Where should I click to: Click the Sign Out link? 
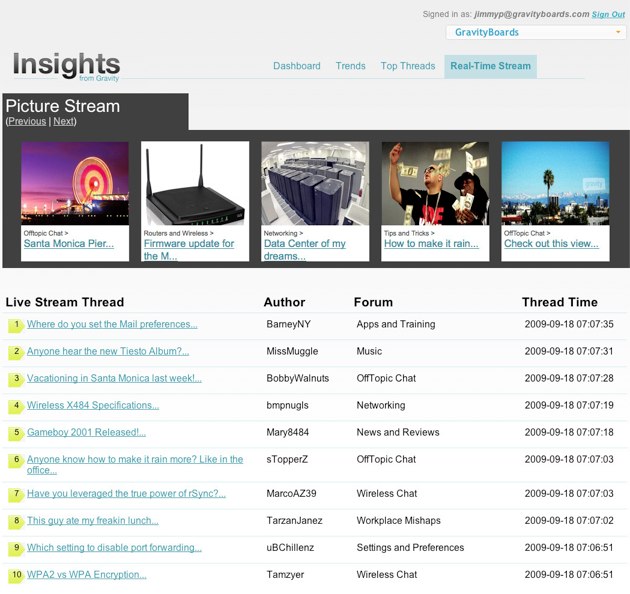click(608, 14)
